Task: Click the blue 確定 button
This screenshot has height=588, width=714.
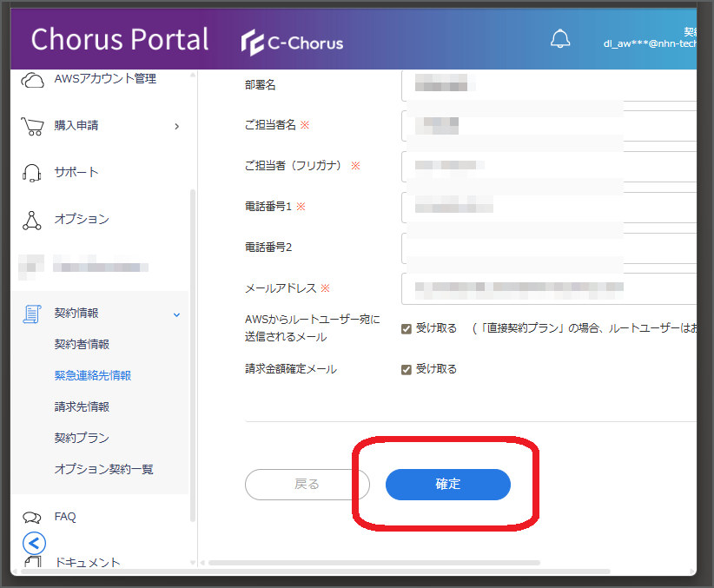Action: (448, 485)
